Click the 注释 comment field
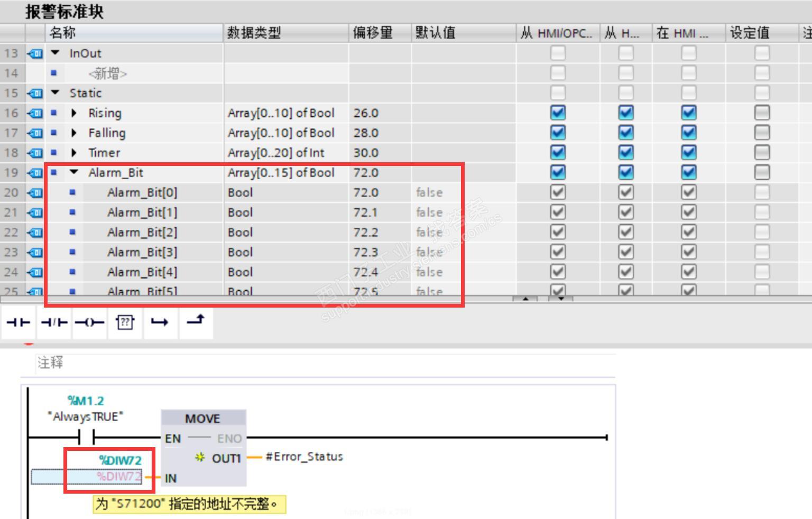The width and height of the screenshot is (812, 519). [x=325, y=363]
